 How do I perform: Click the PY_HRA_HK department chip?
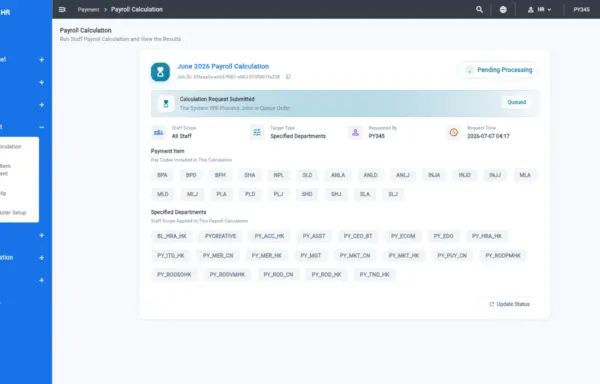click(487, 236)
